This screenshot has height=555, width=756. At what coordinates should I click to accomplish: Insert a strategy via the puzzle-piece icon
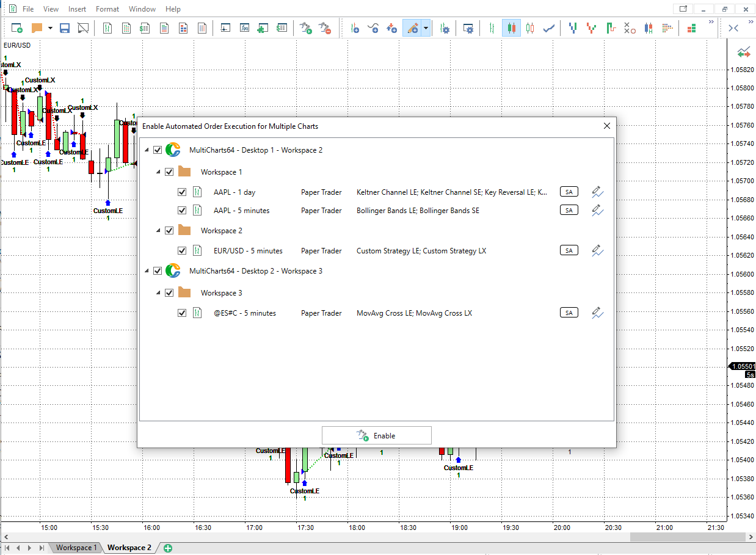[263, 27]
